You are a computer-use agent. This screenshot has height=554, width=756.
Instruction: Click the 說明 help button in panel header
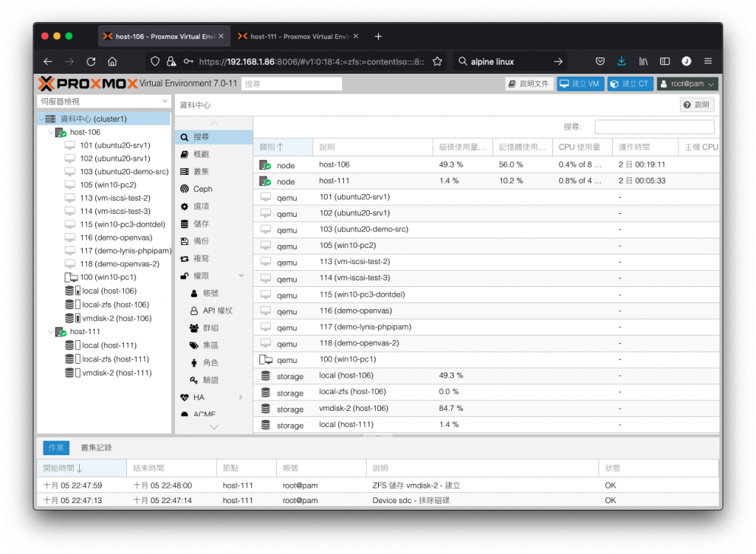(697, 105)
